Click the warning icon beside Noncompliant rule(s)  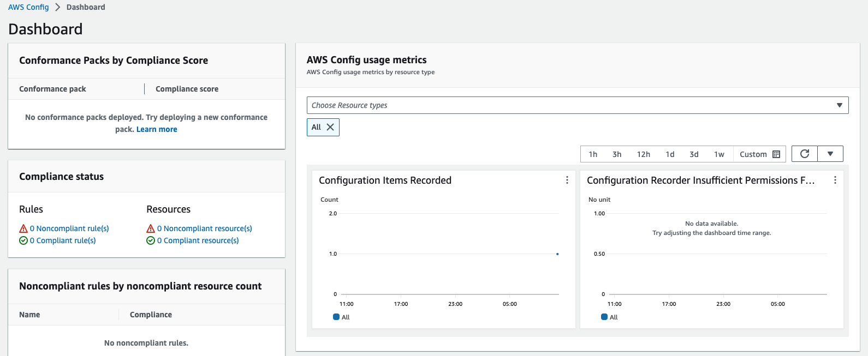(23, 228)
